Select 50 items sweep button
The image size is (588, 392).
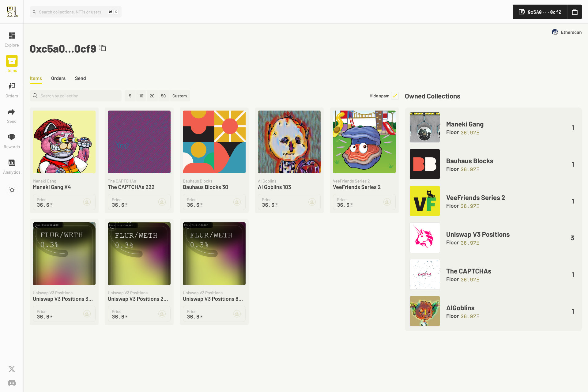(x=163, y=96)
